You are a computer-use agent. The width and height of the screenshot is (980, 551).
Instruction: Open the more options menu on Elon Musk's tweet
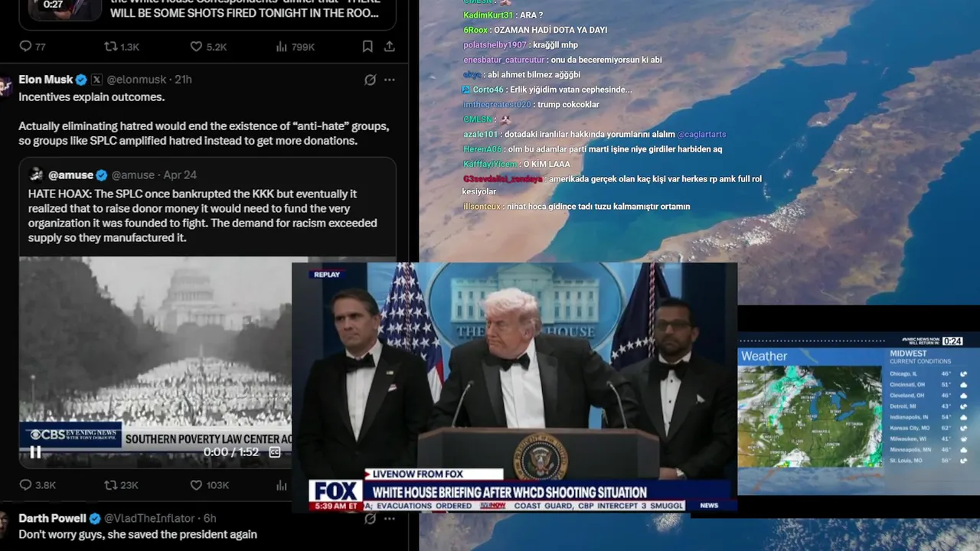[390, 80]
